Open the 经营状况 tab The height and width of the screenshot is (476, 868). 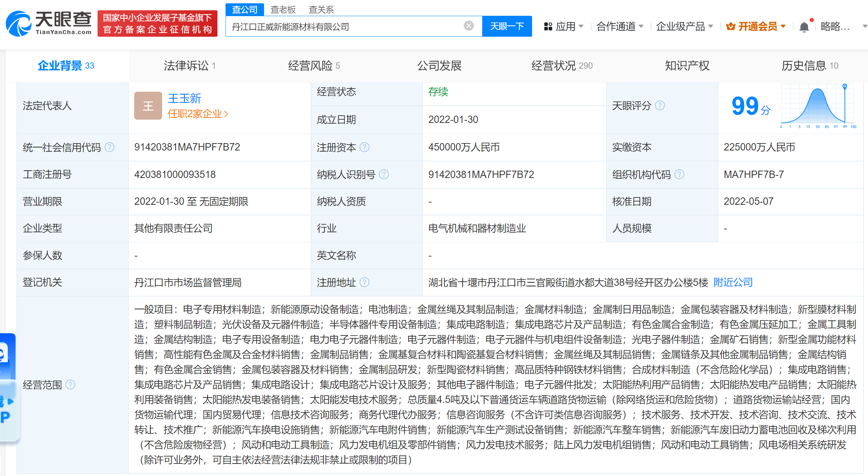pyautogui.click(x=562, y=66)
